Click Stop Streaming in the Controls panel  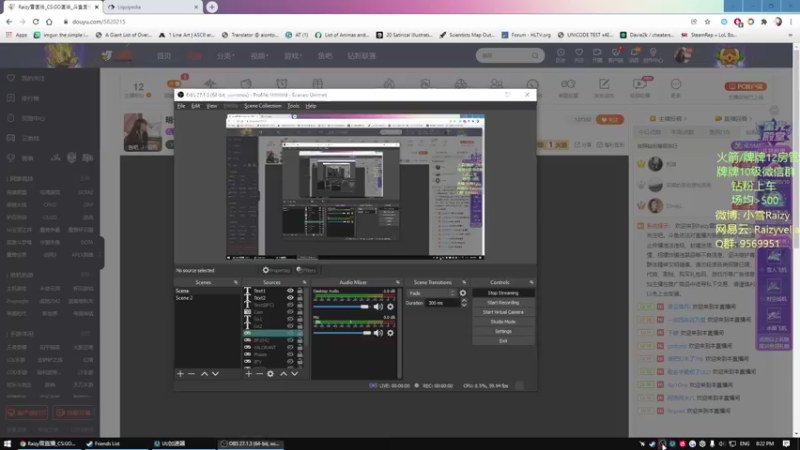coord(503,293)
